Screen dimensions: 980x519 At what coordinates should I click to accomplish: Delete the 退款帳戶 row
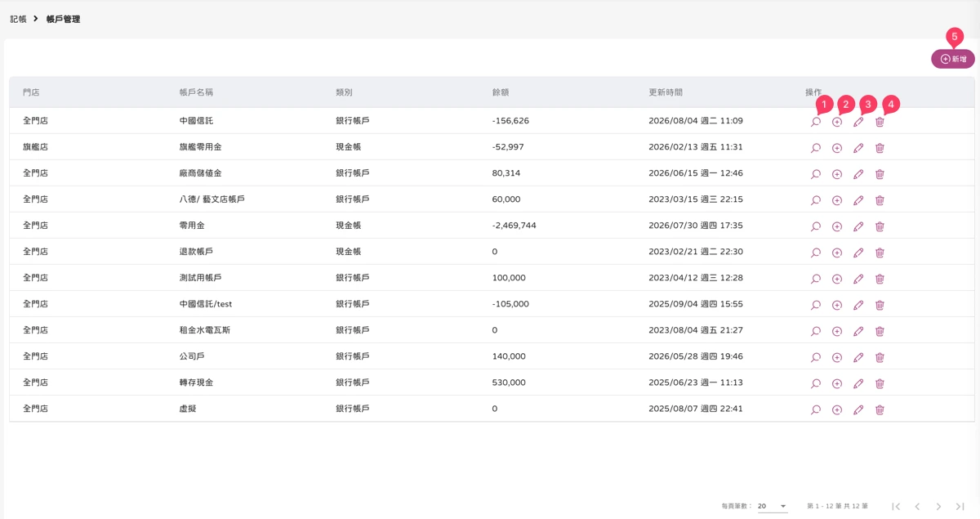pyautogui.click(x=880, y=253)
